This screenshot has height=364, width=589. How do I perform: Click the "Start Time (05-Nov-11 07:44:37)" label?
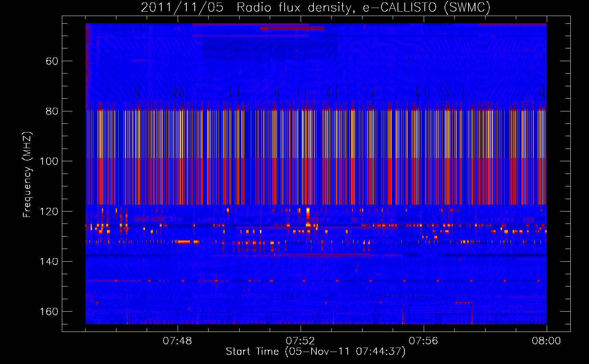coord(316,352)
